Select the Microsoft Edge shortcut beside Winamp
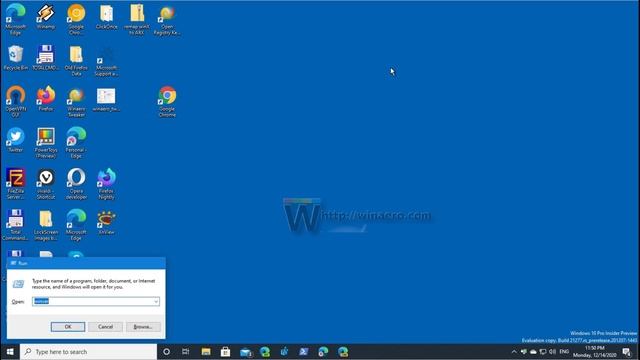This screenshot has height=360, width=640. click(x=16, y=20)
